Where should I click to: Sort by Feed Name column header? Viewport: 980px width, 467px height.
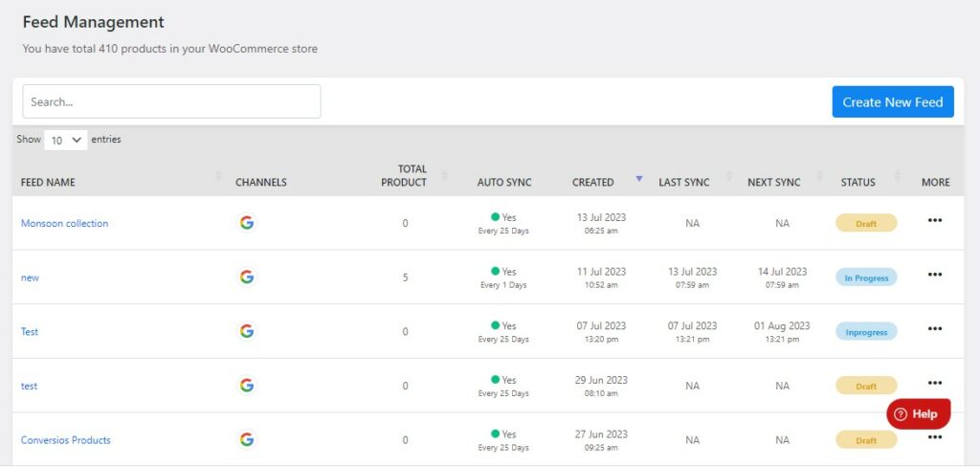[48, 183]
